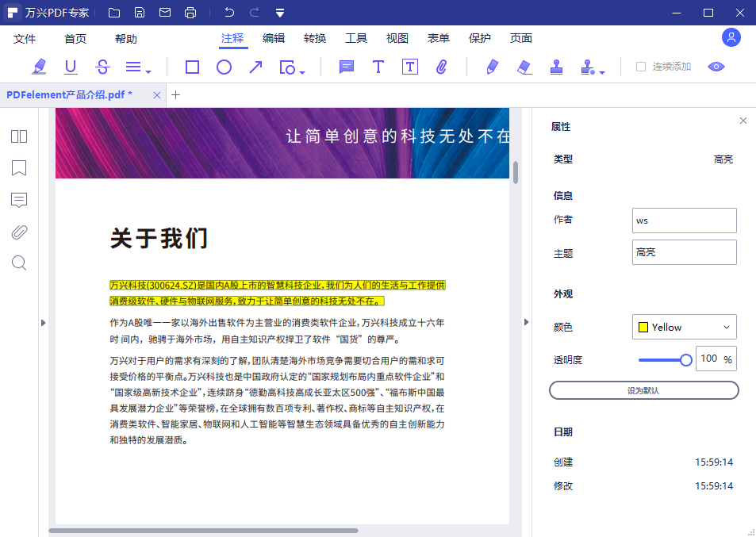The height and width of the screenshot is (537, 756).
Task: Select the Rectangle shape tool
Action: [193, 67]
